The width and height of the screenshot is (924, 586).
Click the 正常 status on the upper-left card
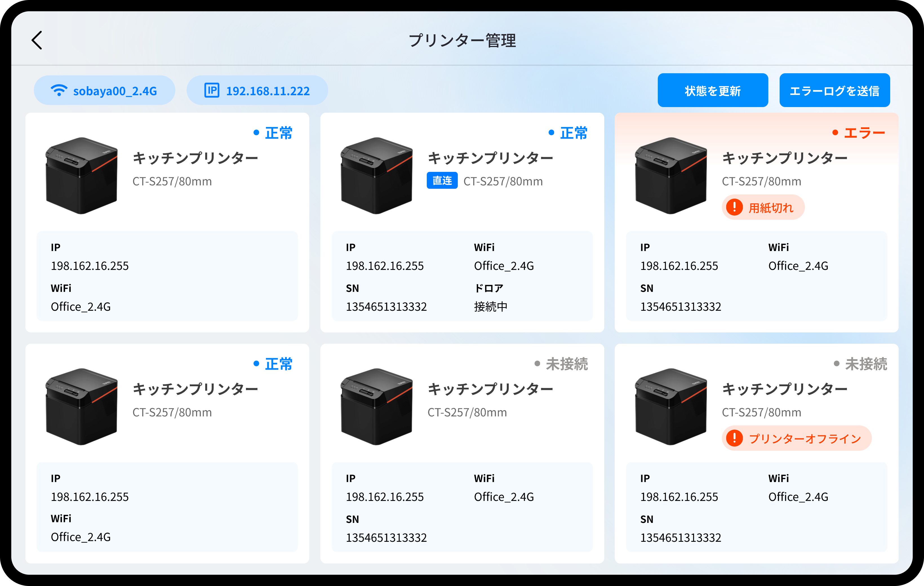[279, 133]
